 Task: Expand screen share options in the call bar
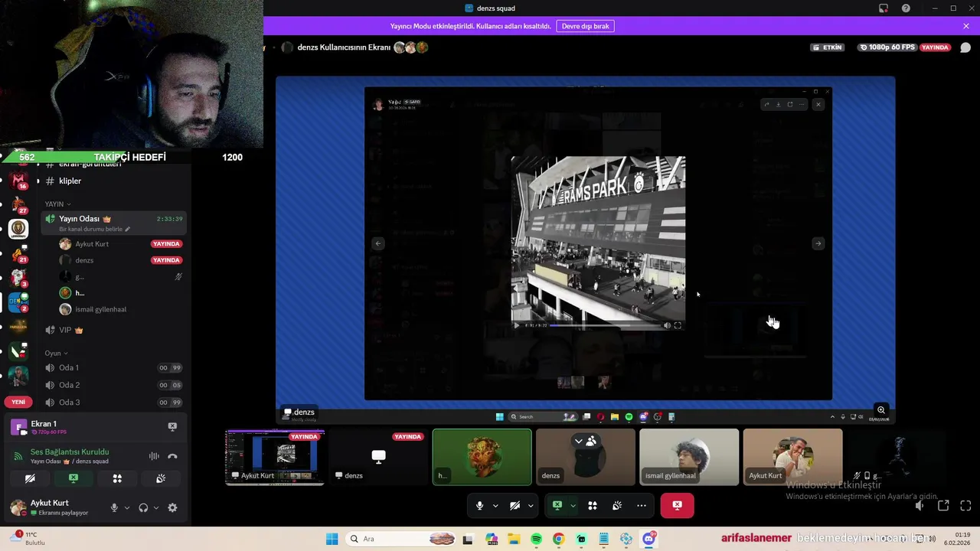572,506
